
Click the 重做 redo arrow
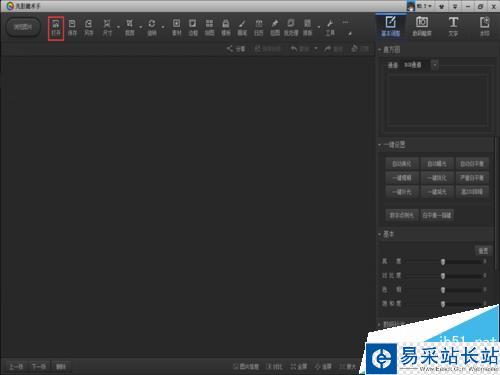[x=334, y=49]
